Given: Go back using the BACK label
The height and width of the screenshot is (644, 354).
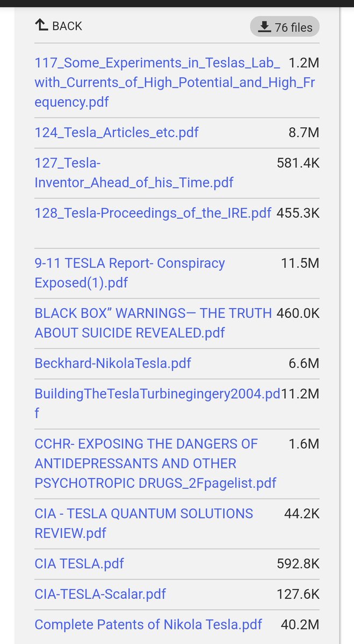Looking at the screenshot, I should (67, 26).
